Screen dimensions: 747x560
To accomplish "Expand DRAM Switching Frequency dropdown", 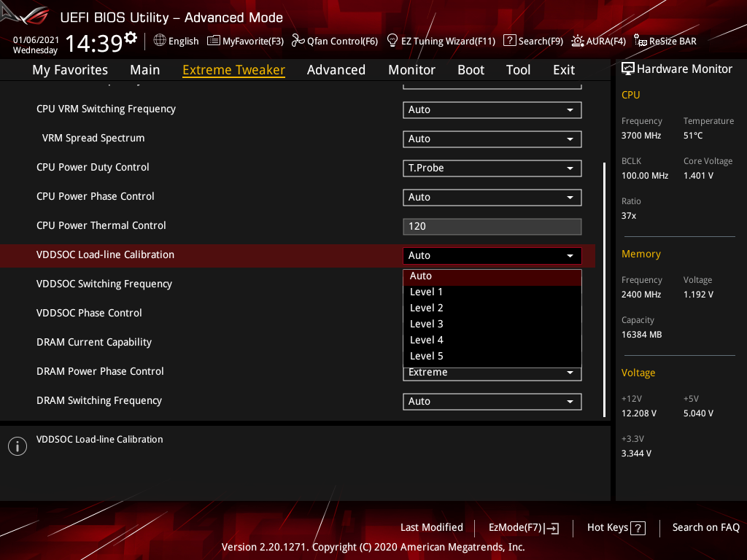I will [492, 401].
